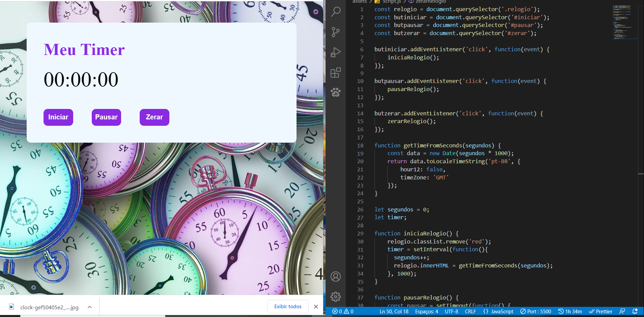The width and height of the screenshot is (644, 317).
Task: Click line number 29 in the gutter
Action: (360, 233)
